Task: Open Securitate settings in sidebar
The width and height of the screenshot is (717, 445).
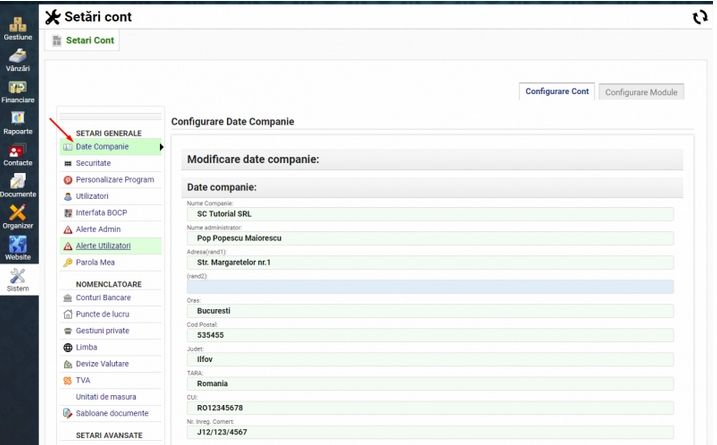Action: coord(93,163)
